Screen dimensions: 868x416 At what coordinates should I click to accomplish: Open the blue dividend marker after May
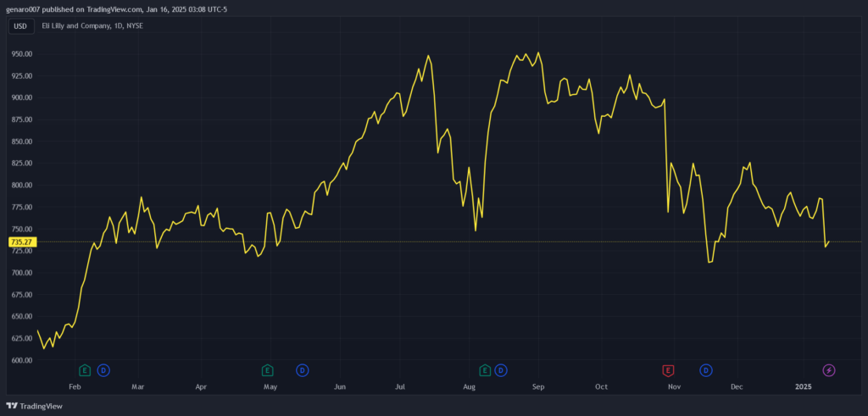point(302,369)
